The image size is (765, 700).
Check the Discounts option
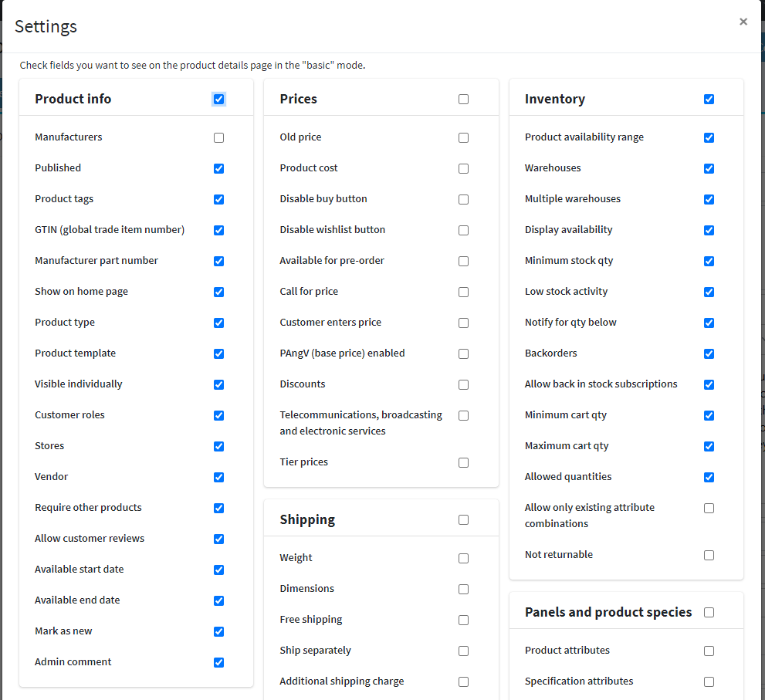[463, 384]
